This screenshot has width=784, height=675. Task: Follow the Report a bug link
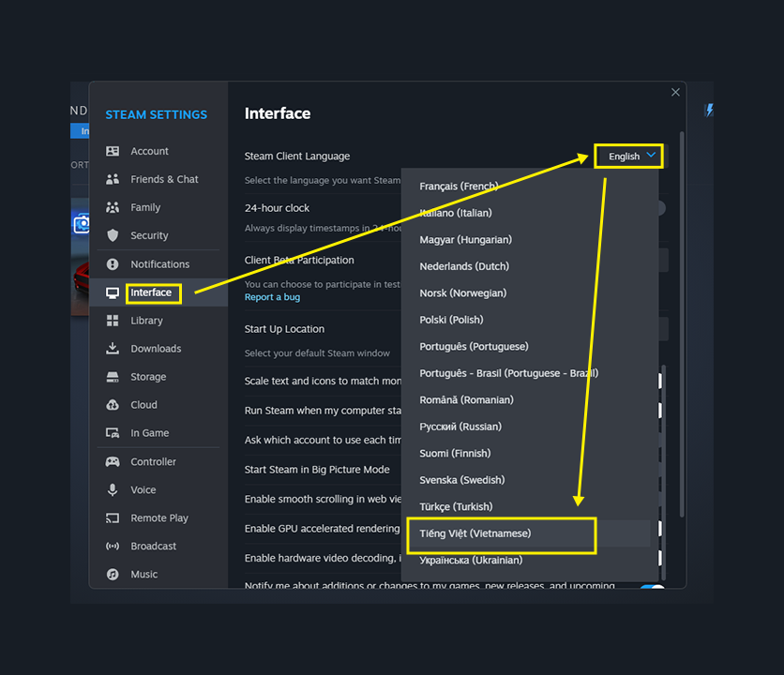(x=273, y=297)
